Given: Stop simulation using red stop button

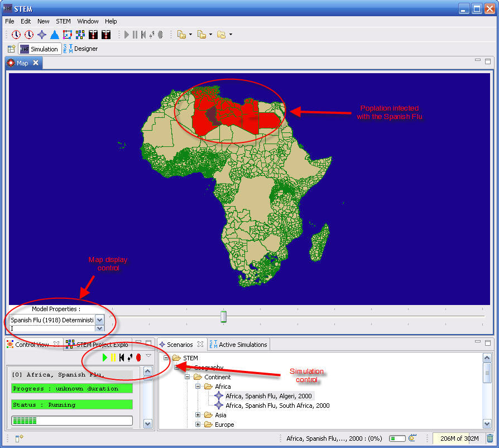Looking at the screenshot, I should click(138, 358).
